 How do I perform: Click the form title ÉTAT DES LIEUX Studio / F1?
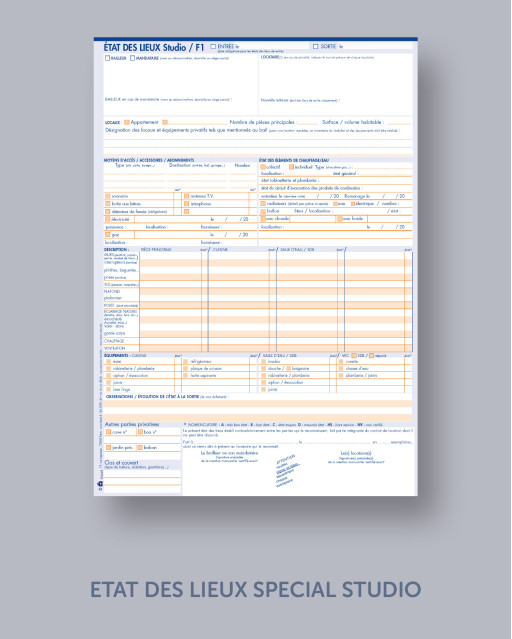pyautogui.click(x=154, y=47)
